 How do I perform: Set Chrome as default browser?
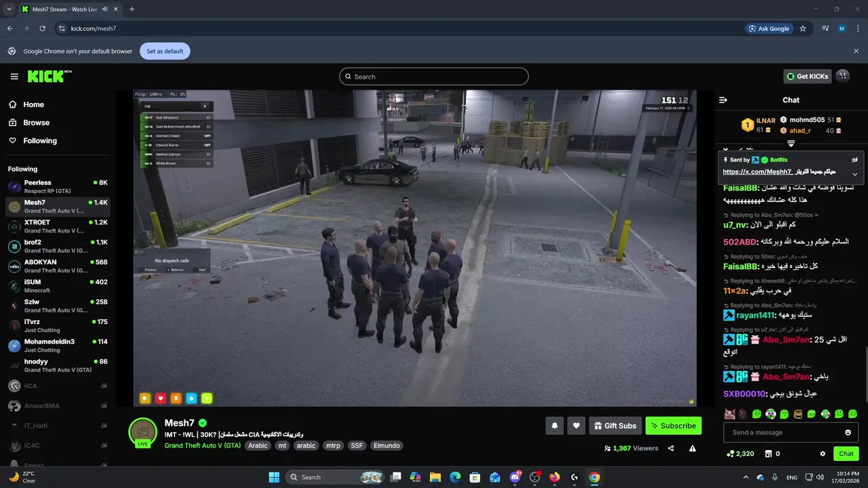pos(165,51)
